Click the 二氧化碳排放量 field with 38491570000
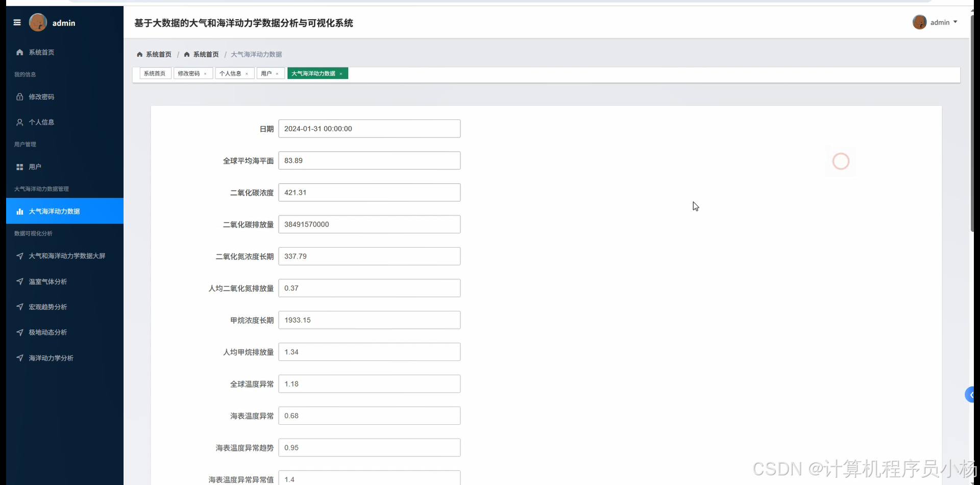980x485 pixels. [370, 224]
